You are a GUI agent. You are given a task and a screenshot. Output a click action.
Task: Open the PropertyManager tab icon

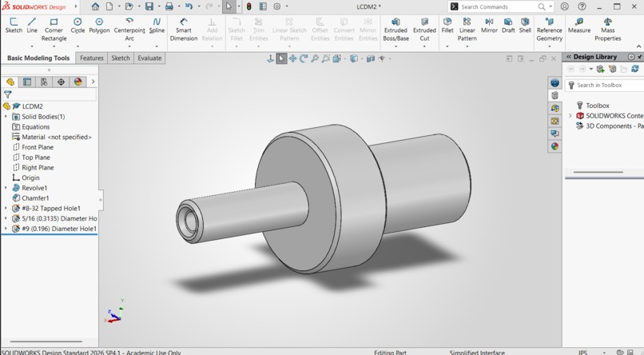27,82
